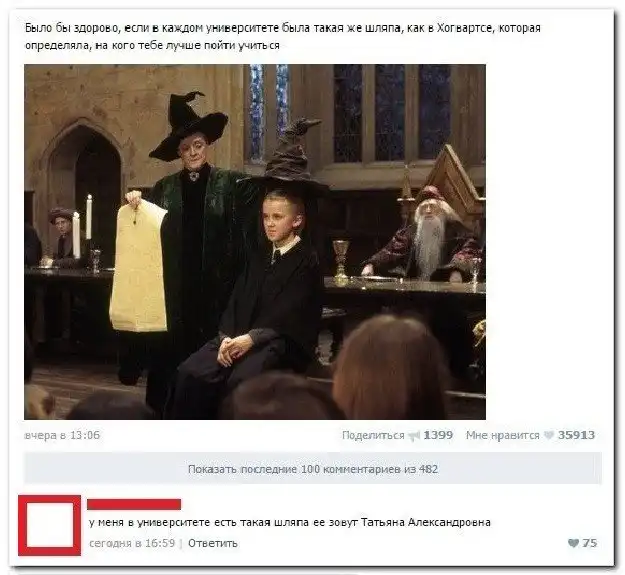Click the comment text mentioning Татьяна Александровна
This screenshot has height=575, width=625.
pyautogui.click(x=290, y=522)
